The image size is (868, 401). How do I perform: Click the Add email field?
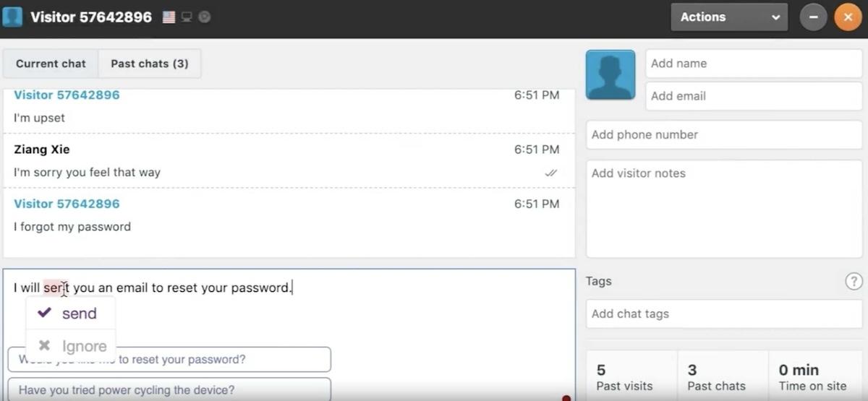pyautogui.click(x=753, y=96)
